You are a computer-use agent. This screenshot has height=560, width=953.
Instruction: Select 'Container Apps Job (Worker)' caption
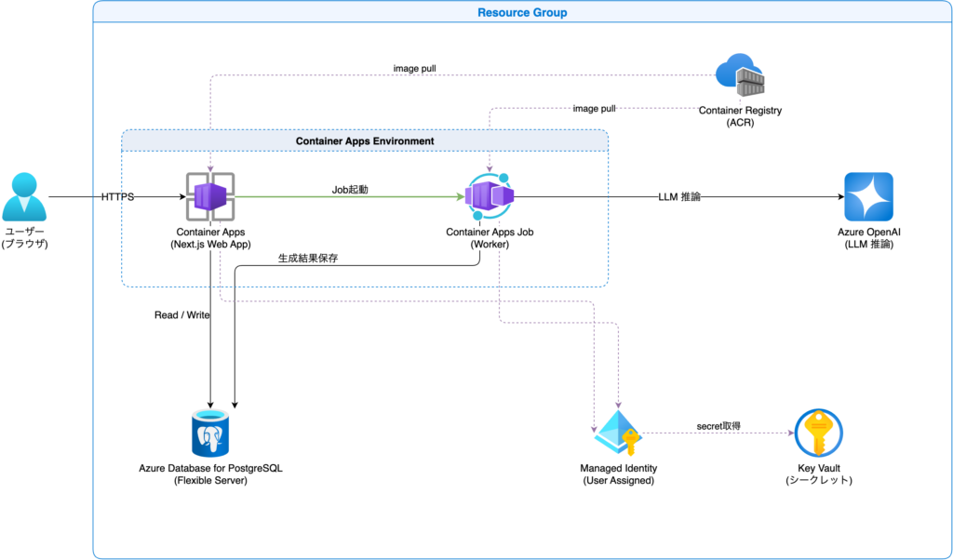(491, 238)
